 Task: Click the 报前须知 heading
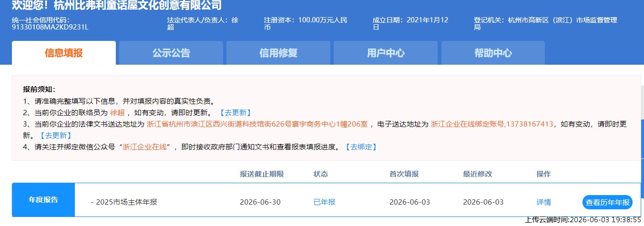pyautogui.click(x=39, y=89)
